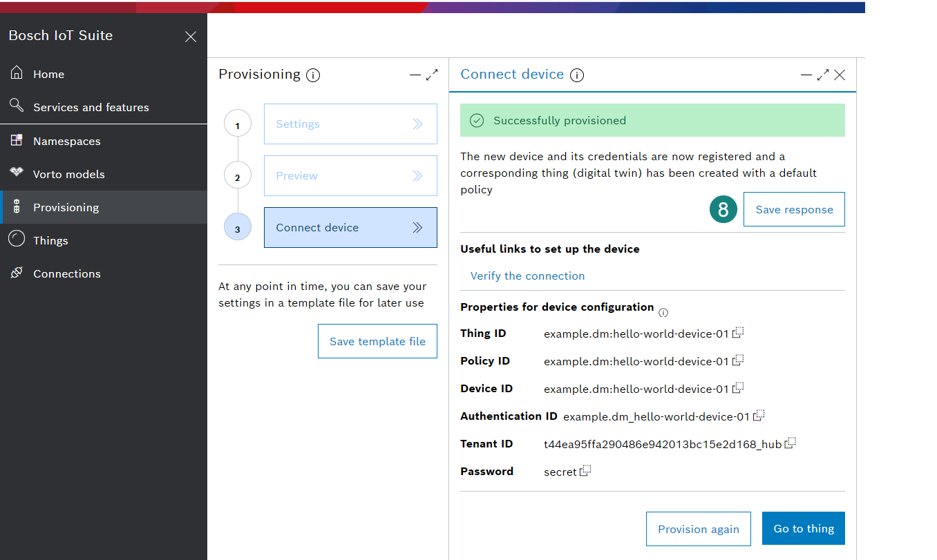Click the Home house icon

click(x=17, y=73)
